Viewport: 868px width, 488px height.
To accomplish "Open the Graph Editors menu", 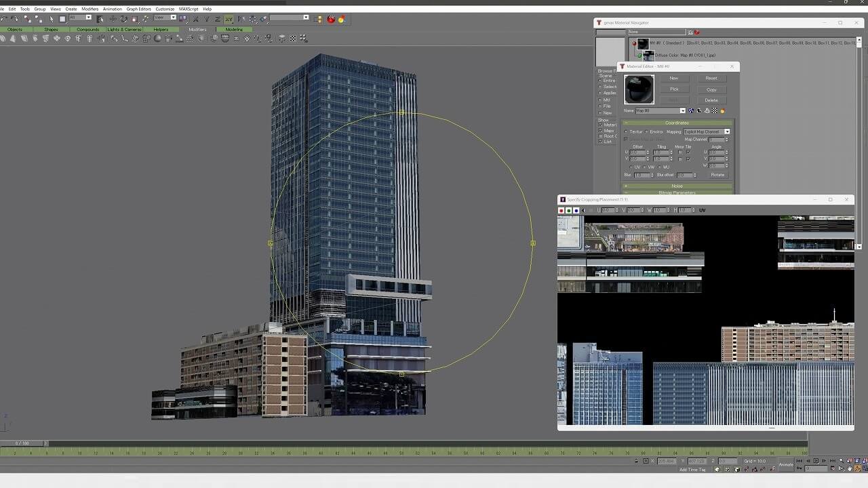I will (x=138, y=9).
